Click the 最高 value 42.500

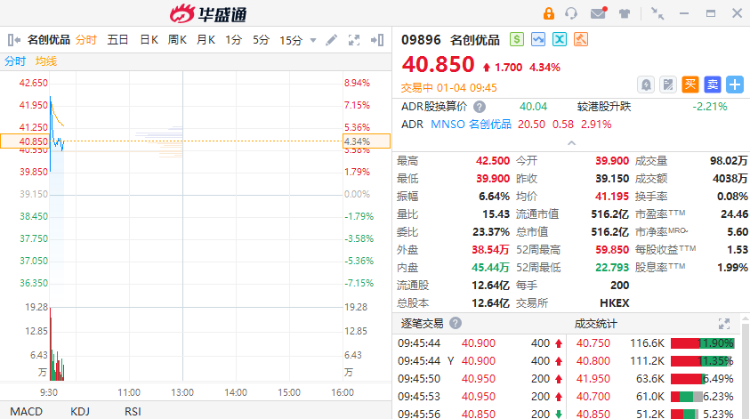click(493, 161)
